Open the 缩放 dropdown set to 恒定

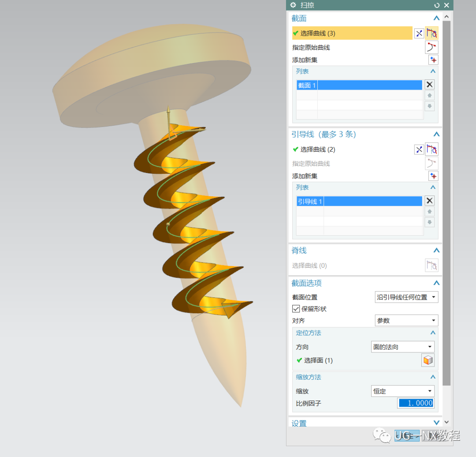point(402,391)
